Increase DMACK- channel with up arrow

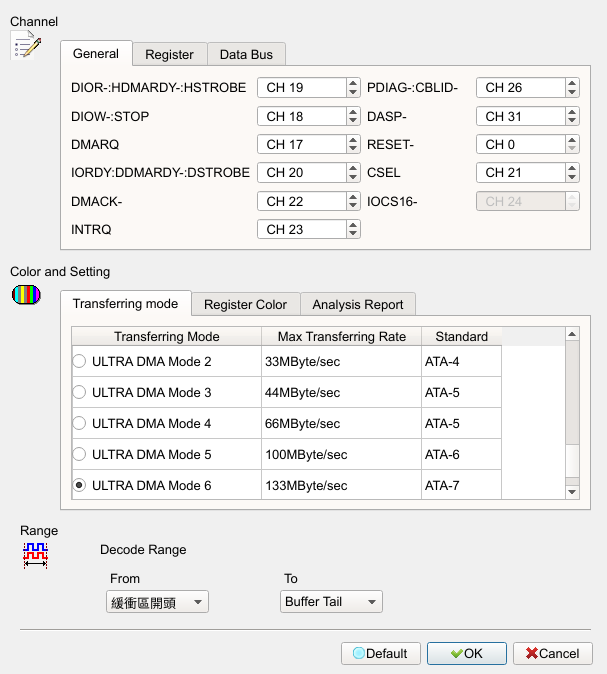pos(353,197)
